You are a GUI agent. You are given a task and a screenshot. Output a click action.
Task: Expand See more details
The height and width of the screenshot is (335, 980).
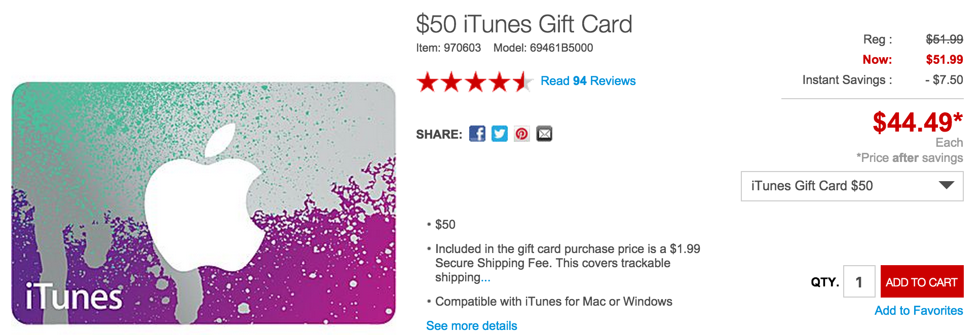[471, 326]
